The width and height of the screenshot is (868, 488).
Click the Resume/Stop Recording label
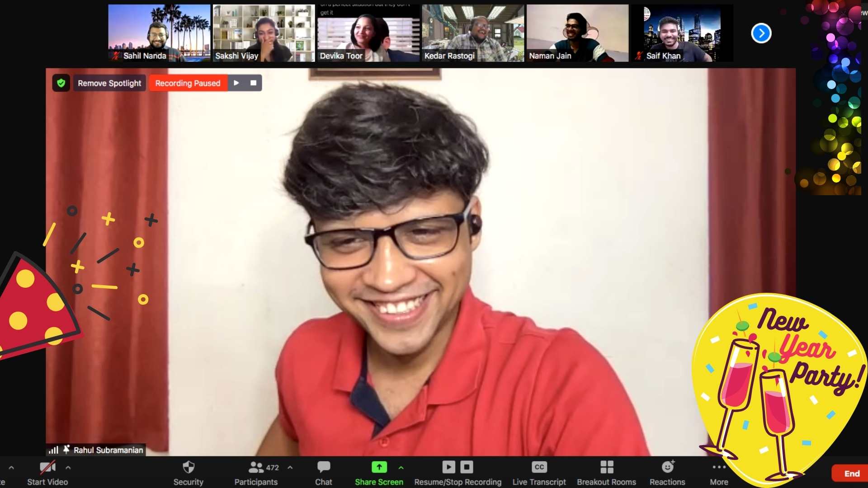(x=458, y=482)
